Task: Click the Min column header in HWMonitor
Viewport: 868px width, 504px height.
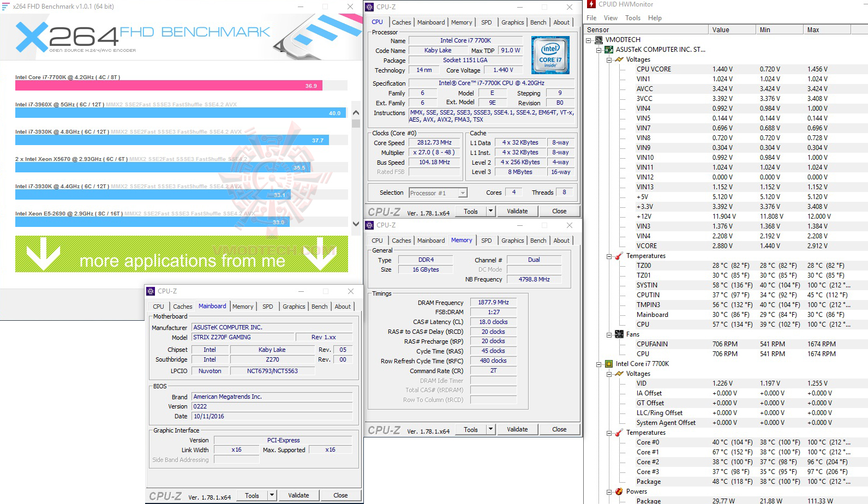Action: [779, 30]
